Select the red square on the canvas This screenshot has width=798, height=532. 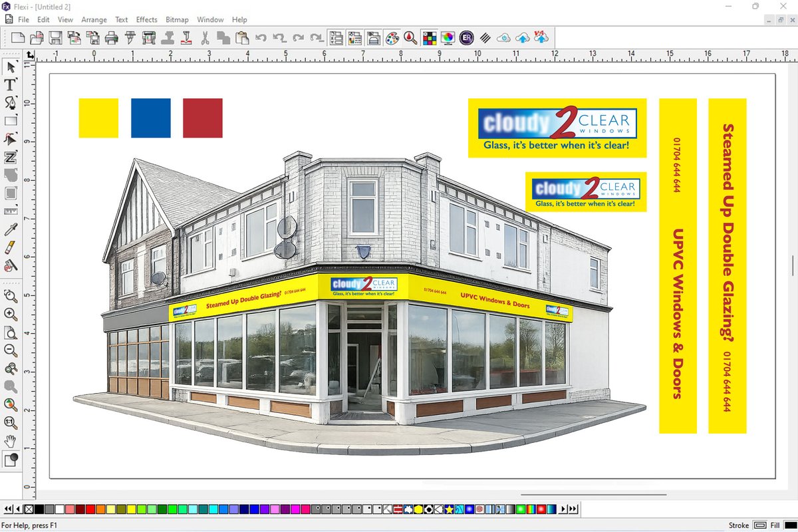pyautogui.click(x=203, y=118)
